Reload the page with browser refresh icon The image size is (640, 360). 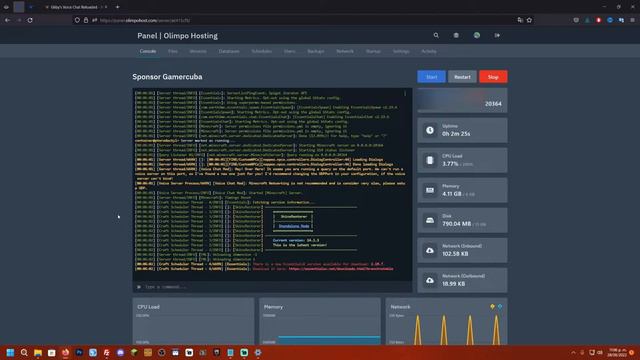pos(30,20)
